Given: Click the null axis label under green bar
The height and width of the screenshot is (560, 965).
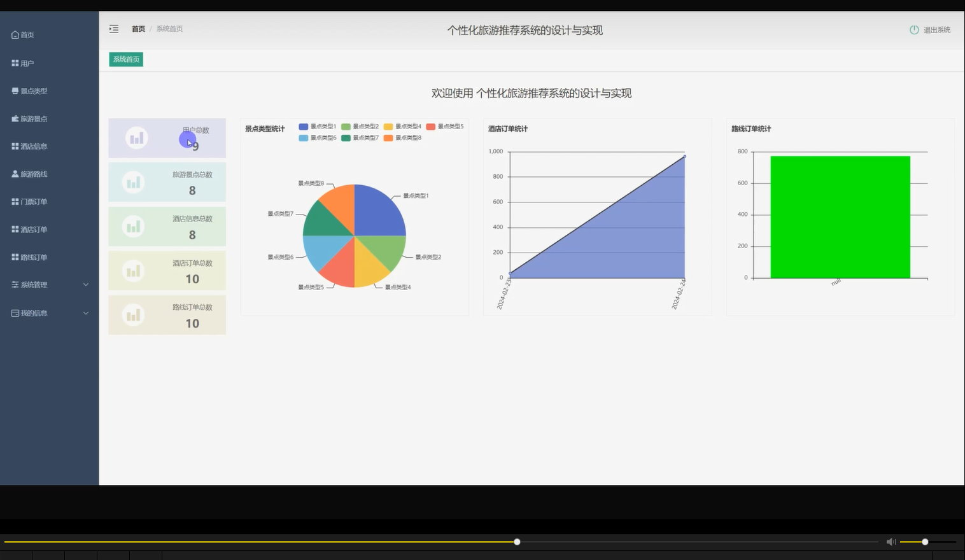Looking at the screenshot, I should click(x=836, y=282).
